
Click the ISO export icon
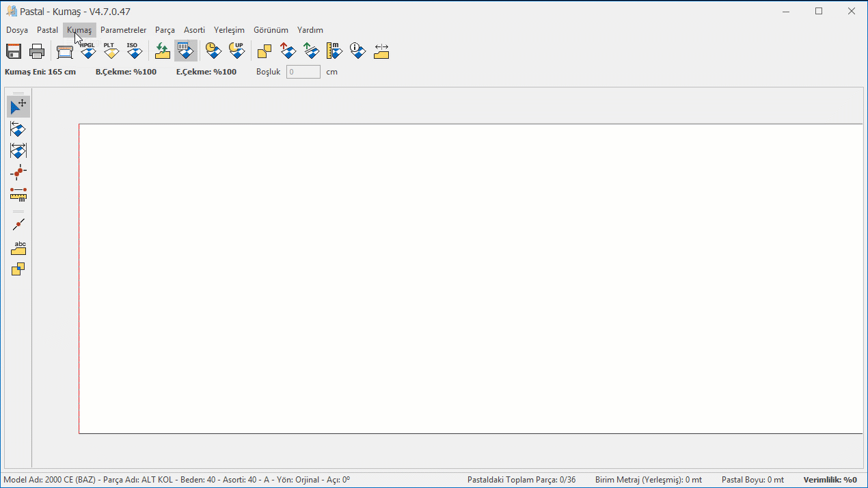[134, 51]
